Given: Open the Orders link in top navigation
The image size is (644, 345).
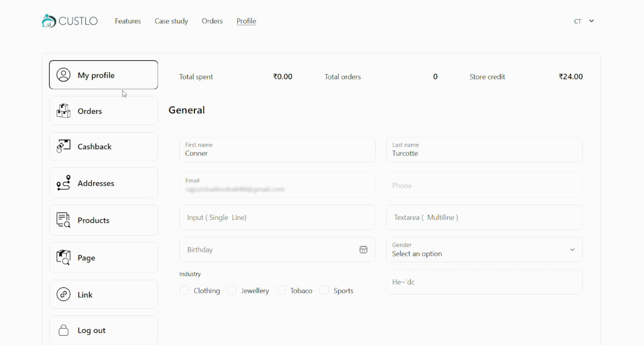Looking at the screenshot, I should (x=212, y=21).
